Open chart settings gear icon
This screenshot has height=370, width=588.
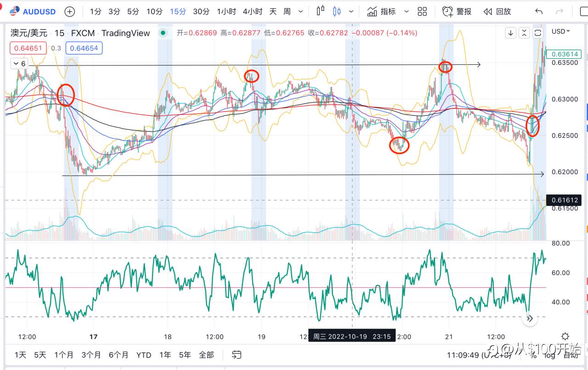pyautogui.click(x=565, y=336)
